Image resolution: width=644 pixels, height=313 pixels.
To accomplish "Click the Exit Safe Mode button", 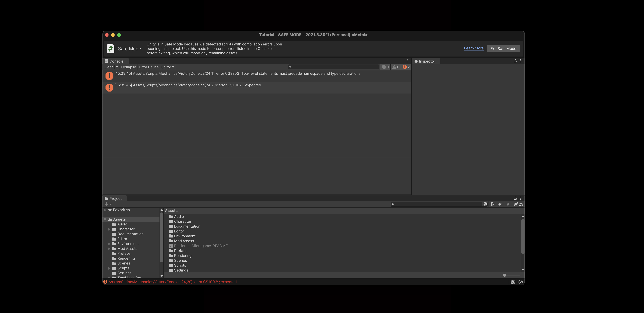I will tap(503, 49).
